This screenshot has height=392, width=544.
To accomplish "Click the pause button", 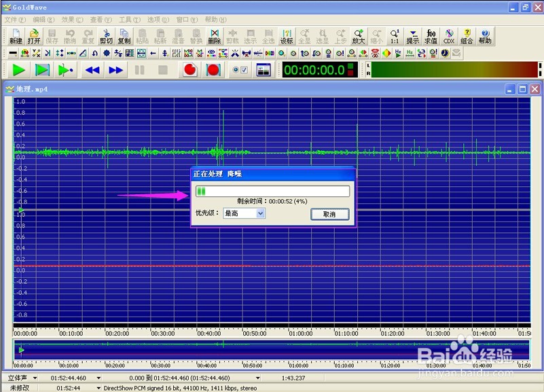I will click(x=139, y=70).
